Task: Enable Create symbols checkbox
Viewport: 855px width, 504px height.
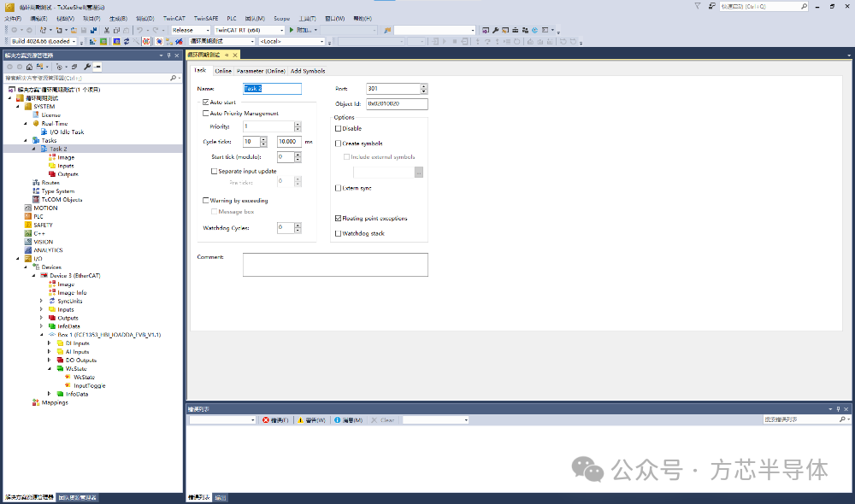Action: point(338,144)
